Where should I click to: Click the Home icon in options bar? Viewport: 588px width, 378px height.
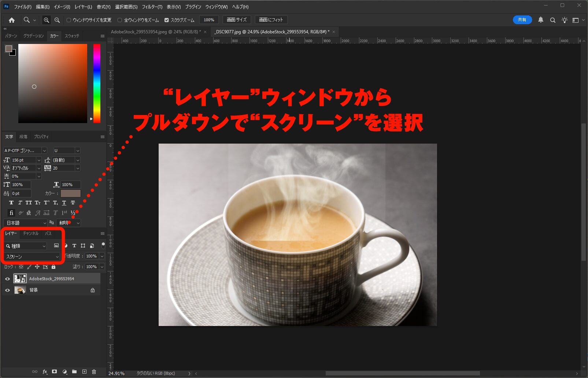click(x=12, y=20)
